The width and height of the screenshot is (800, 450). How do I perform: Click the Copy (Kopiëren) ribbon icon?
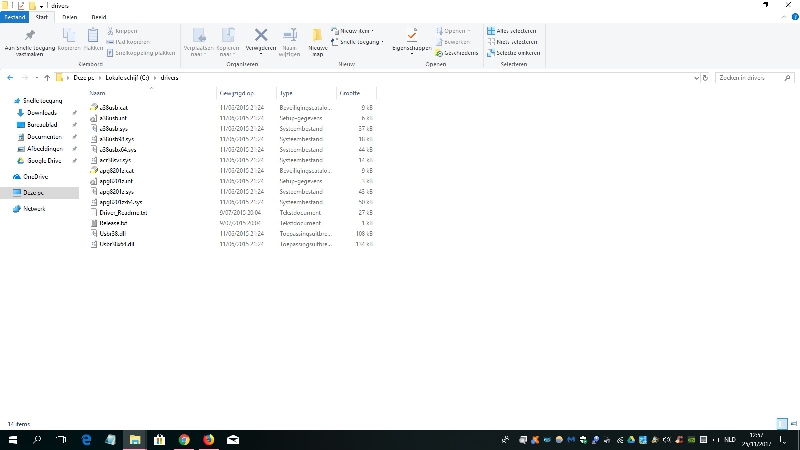(68, 37)
